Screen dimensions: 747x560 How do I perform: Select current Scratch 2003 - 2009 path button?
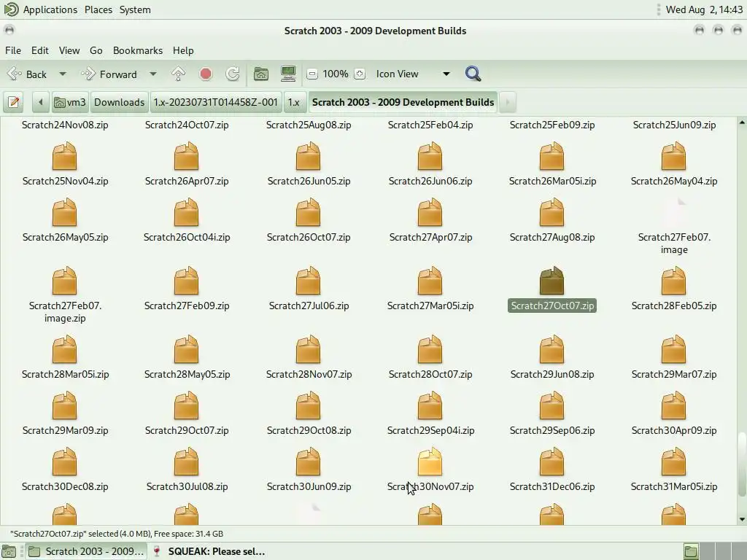403,102
